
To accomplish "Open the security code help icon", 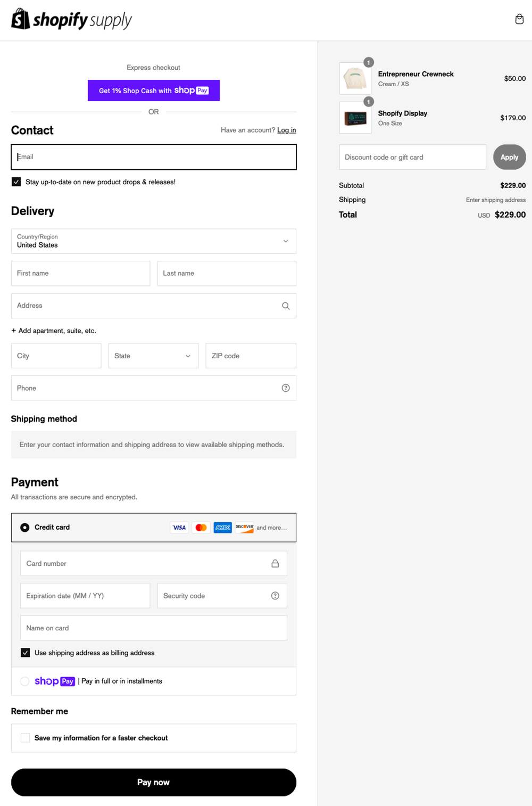I will tap(275, 596).
